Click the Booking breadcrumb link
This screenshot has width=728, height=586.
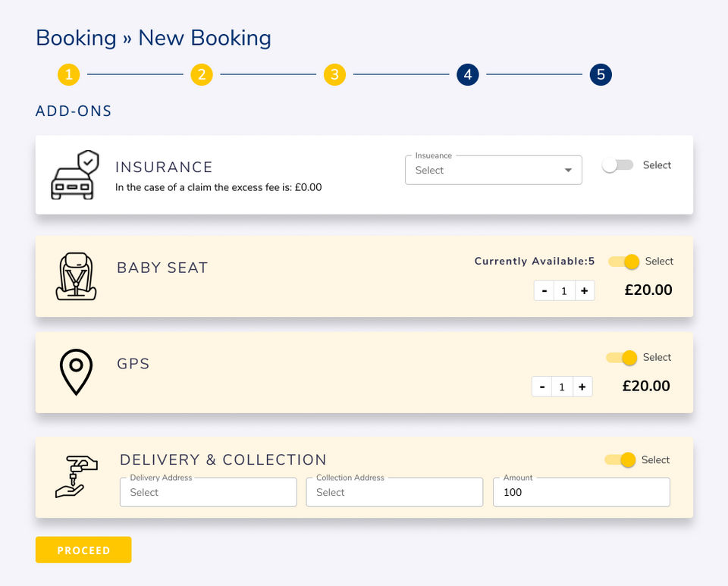point(76,38)
